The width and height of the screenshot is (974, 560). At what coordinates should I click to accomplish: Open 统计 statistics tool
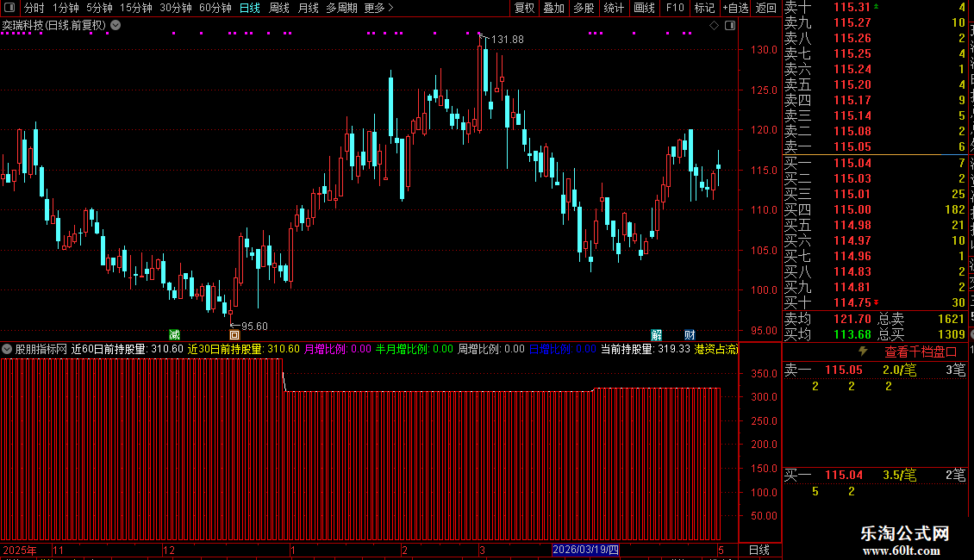point(614,8)
